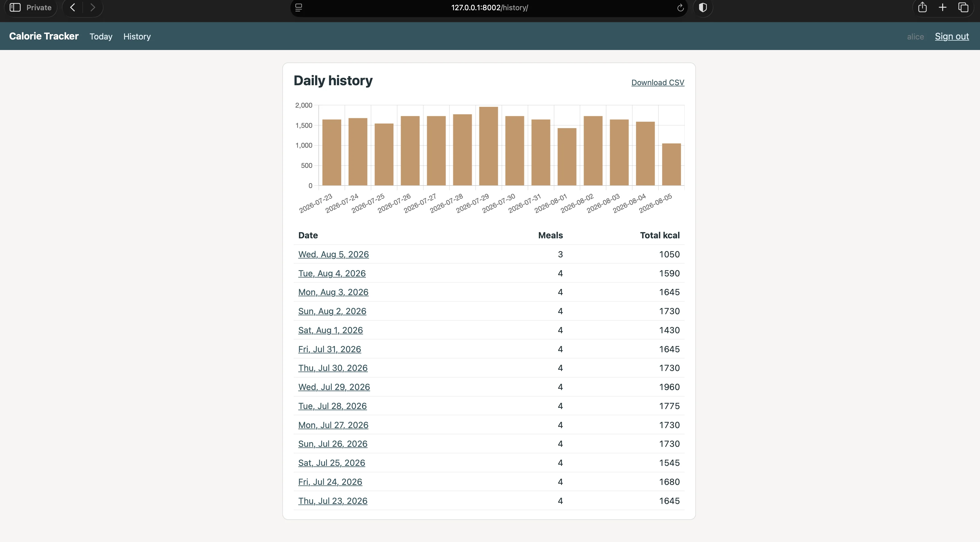Reload the page with the refresh icon

tap(680, 8)
